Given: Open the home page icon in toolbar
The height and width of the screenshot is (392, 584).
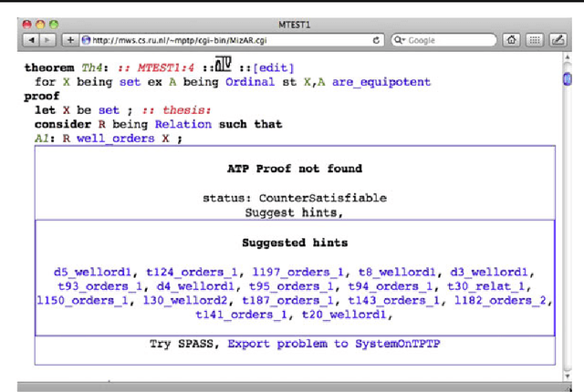Looking at the screenshot, I should [514, 40].
